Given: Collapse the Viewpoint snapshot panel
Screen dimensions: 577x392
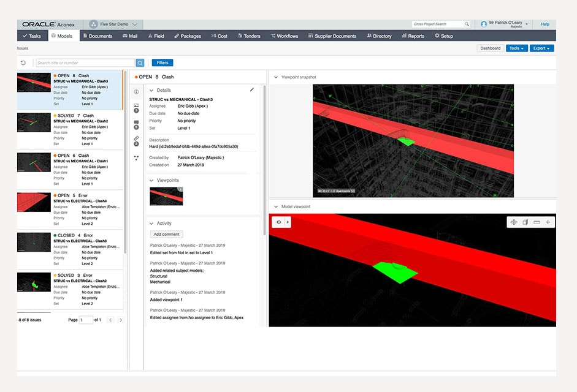Looking at the screenshot, I should pyautogui.click(x=275, y=77).
